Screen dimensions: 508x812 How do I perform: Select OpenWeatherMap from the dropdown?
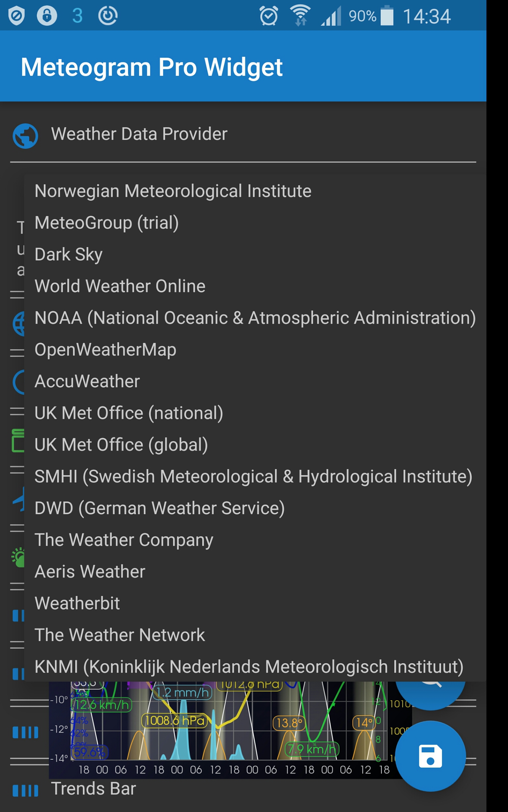(105, 350)
